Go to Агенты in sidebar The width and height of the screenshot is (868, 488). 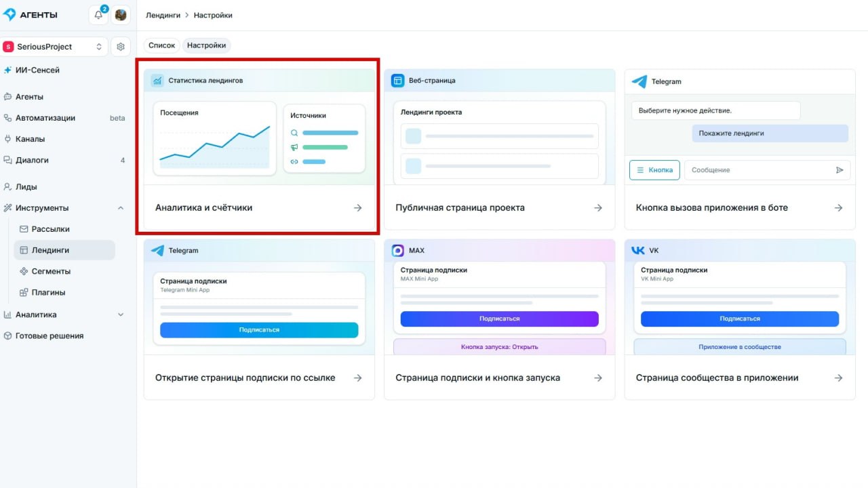[x=29, y=97]
